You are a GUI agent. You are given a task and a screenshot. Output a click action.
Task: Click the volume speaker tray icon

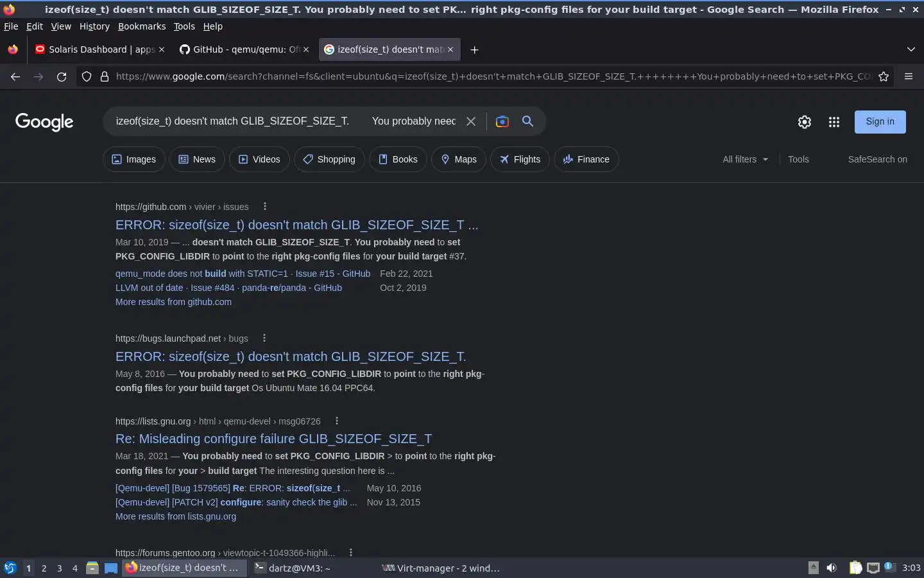coord(832,568)
